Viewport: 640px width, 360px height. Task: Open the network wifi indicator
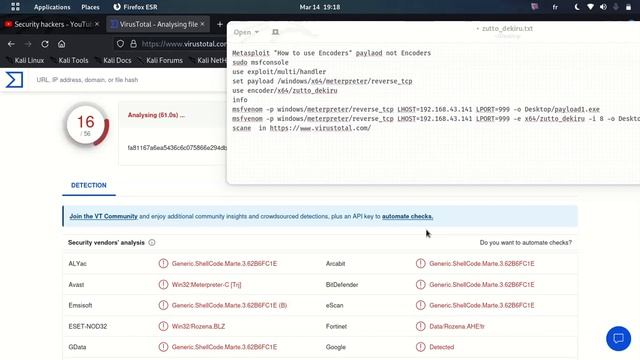[590, 7]
